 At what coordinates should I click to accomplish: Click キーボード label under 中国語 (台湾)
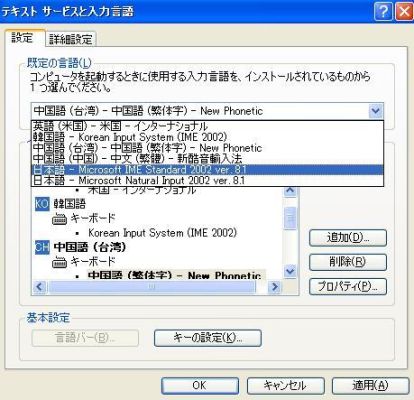[x=93, y=262]
